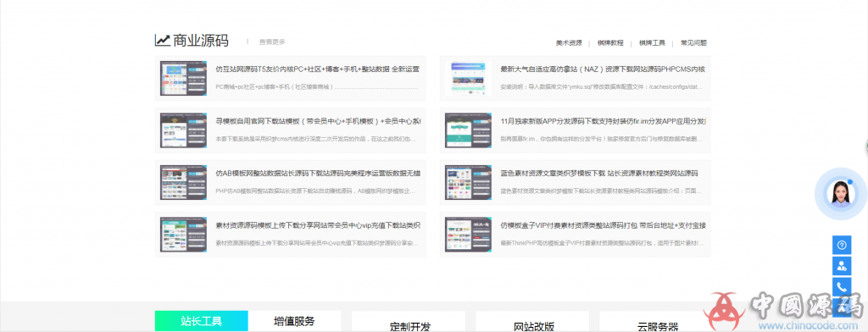Open title 仿互站网源码T5友价内核PC+社区
This screenshot has height=332, width=868.
pyautogui.click(x=317, y=69)
